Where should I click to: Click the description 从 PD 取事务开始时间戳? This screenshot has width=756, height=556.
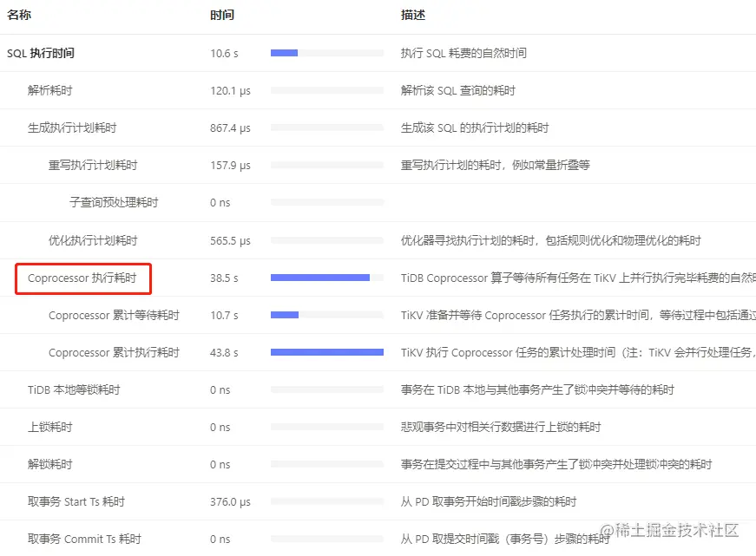click(x=489, y=501)
